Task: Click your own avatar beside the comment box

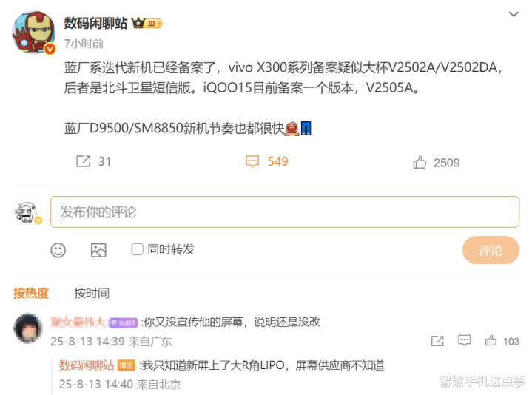Action: point(28,212)
